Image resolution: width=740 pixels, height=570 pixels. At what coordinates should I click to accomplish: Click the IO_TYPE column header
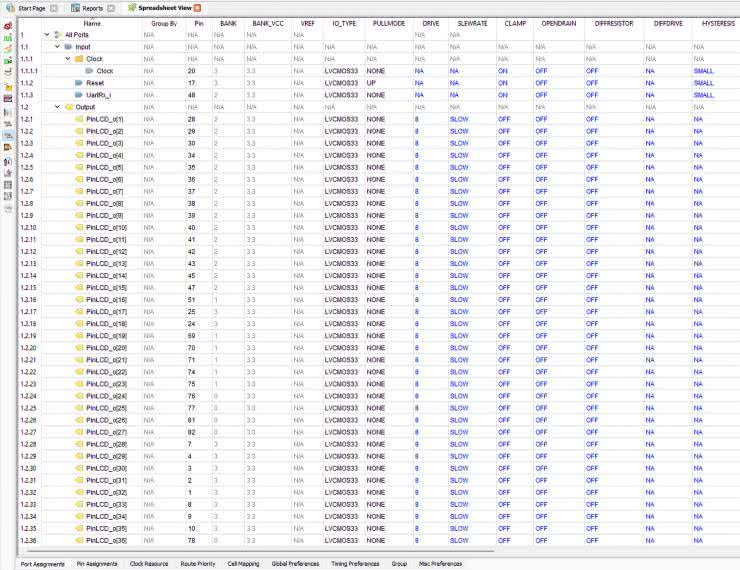pyautogui.click(x=342, y=22)
